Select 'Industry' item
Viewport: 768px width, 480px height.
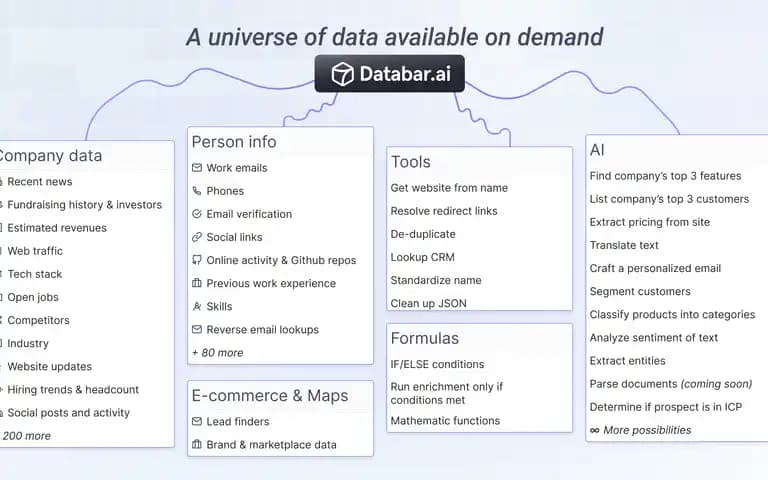(x=28, y=343)
